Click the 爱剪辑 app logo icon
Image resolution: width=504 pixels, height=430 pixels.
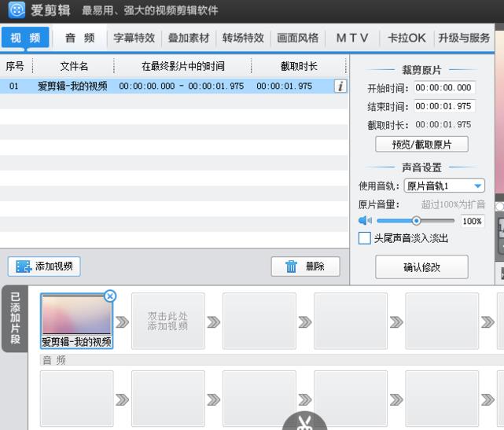click(15, 12)
